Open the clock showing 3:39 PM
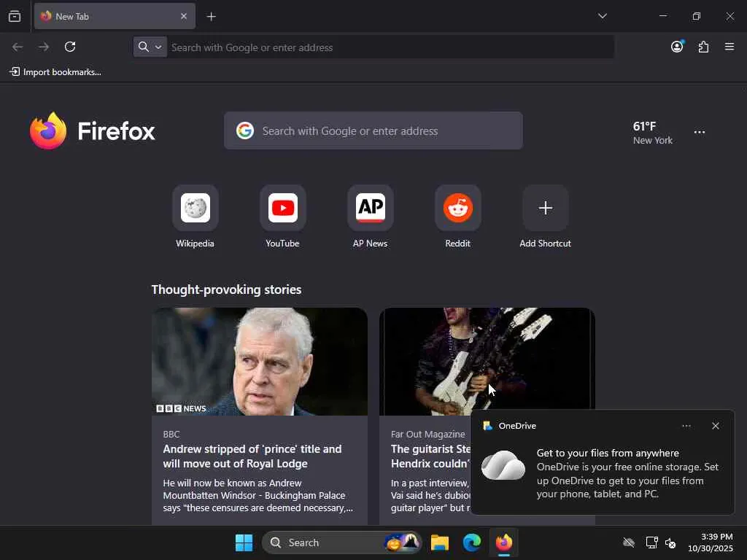Image resolution: width=747 pixels, height=560 pixels. 710,542
